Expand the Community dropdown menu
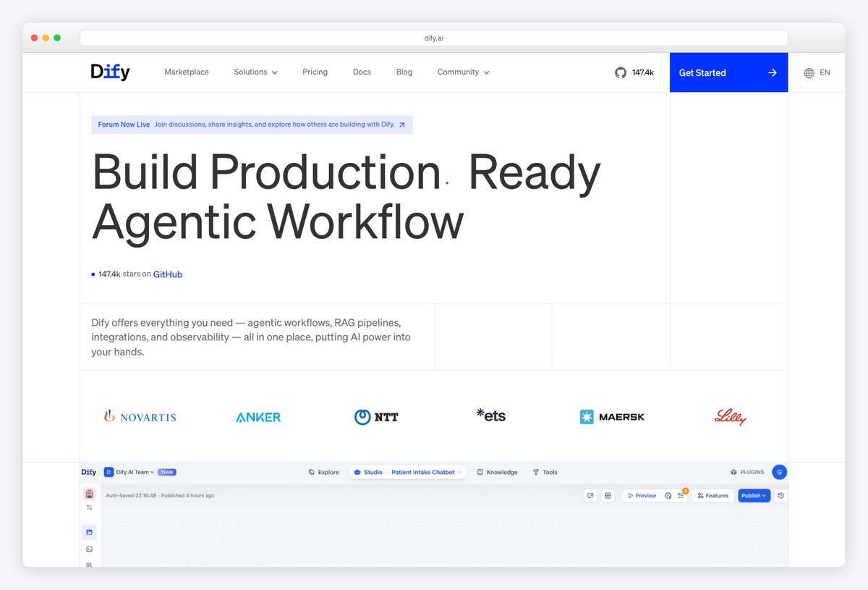 (463, 72)
